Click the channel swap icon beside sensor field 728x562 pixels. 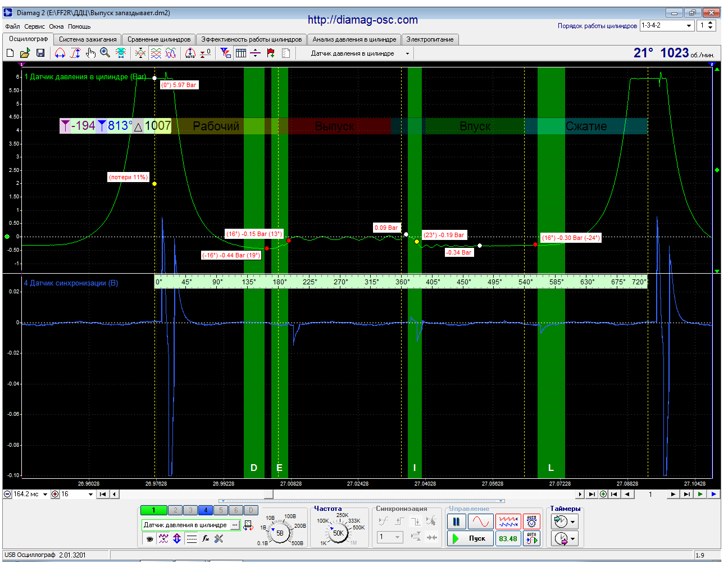(248, 525)
